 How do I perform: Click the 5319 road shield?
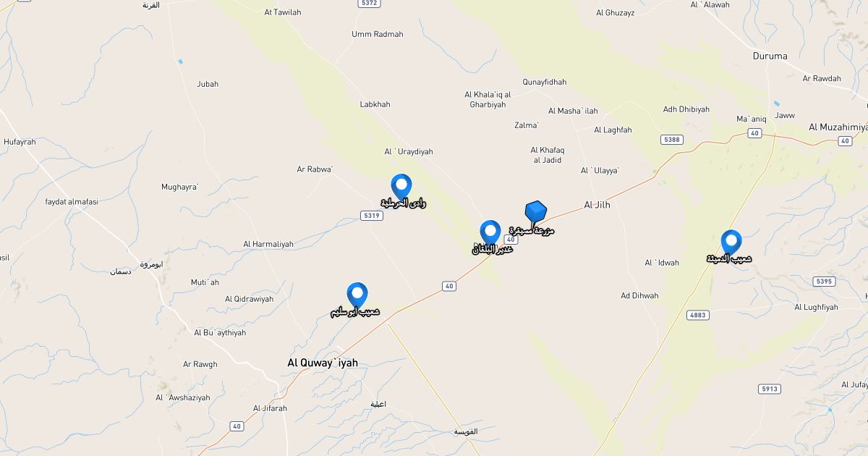click(x=371, y=216)
